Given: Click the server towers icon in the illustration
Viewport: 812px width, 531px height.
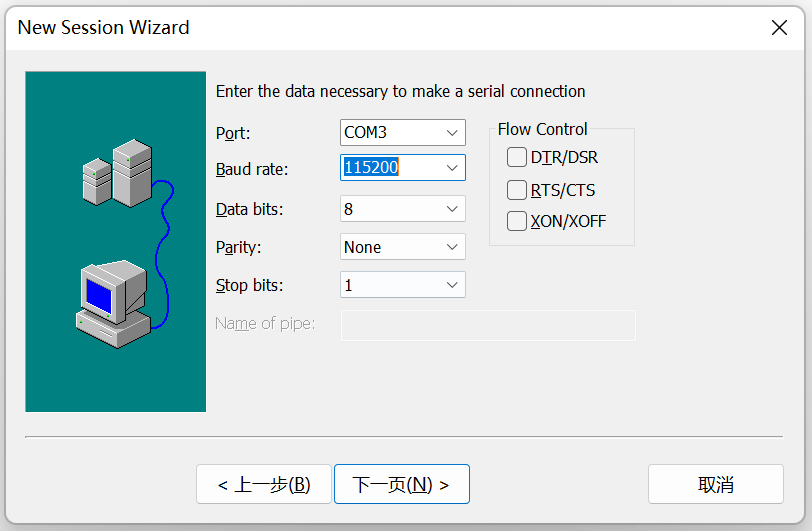Looking at the screenshot, I should pos(117,173).
